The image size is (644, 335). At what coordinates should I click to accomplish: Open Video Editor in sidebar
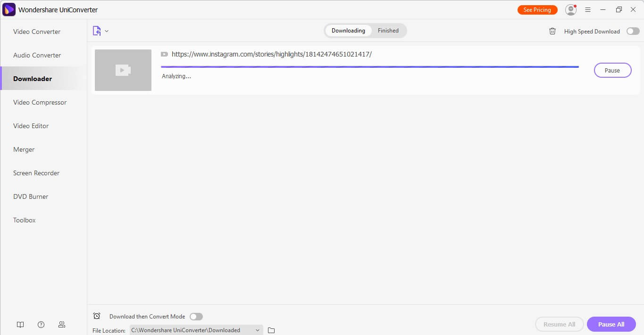(31, 126)
